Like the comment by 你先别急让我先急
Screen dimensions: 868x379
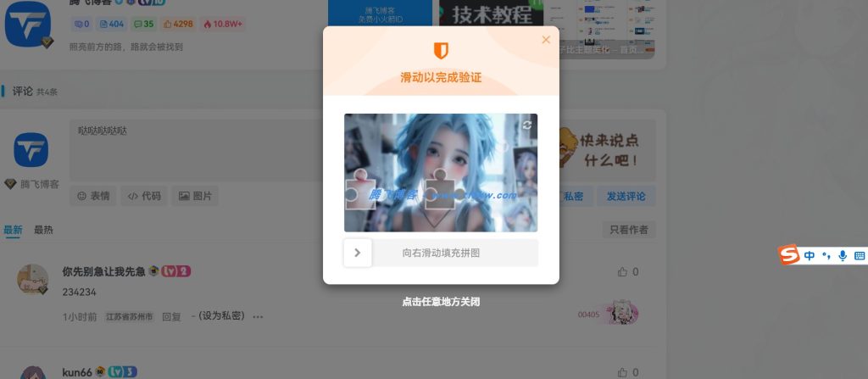pos(623,272)
